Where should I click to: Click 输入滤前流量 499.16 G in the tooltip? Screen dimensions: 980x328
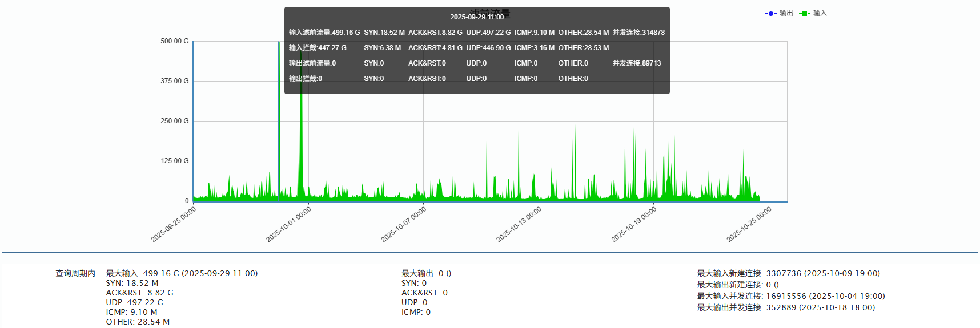point(324,33)
